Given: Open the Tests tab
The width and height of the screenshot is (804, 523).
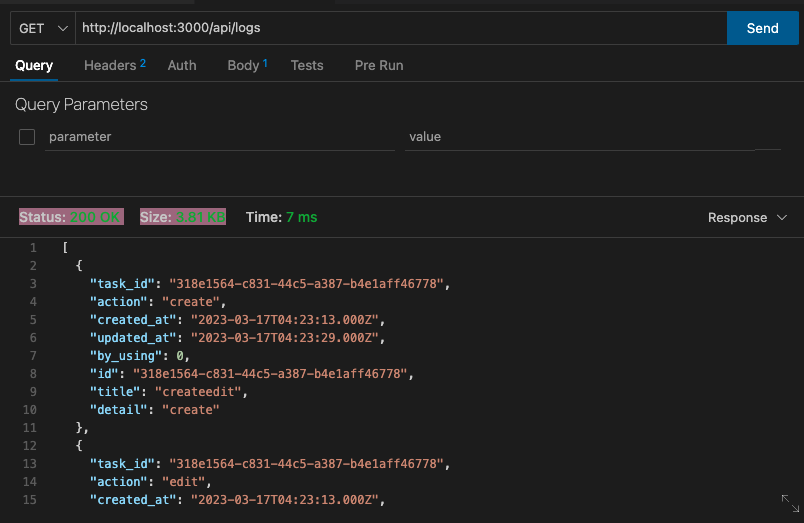Looking at the screenshot, I should (307, 66).
